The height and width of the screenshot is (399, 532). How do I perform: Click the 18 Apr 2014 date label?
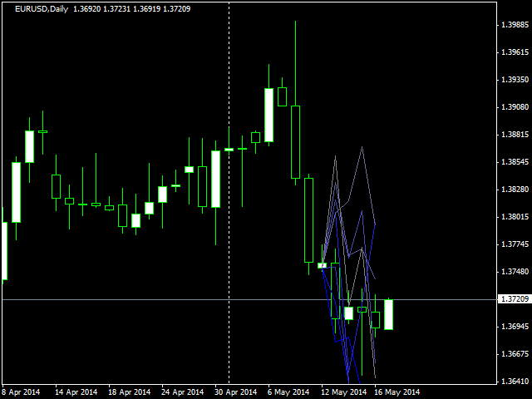(130, 392)
